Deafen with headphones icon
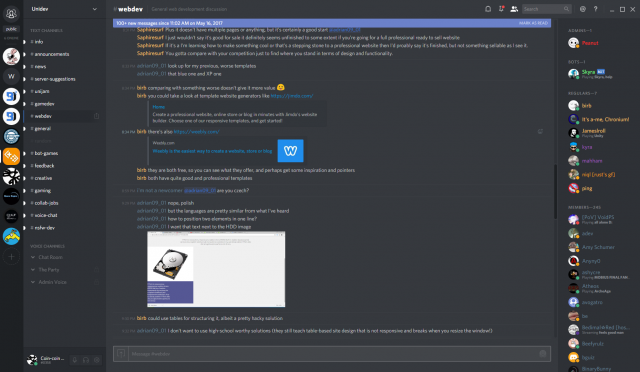Image resolution: width=640 pixels, height=372 pixels. [86, 360]
